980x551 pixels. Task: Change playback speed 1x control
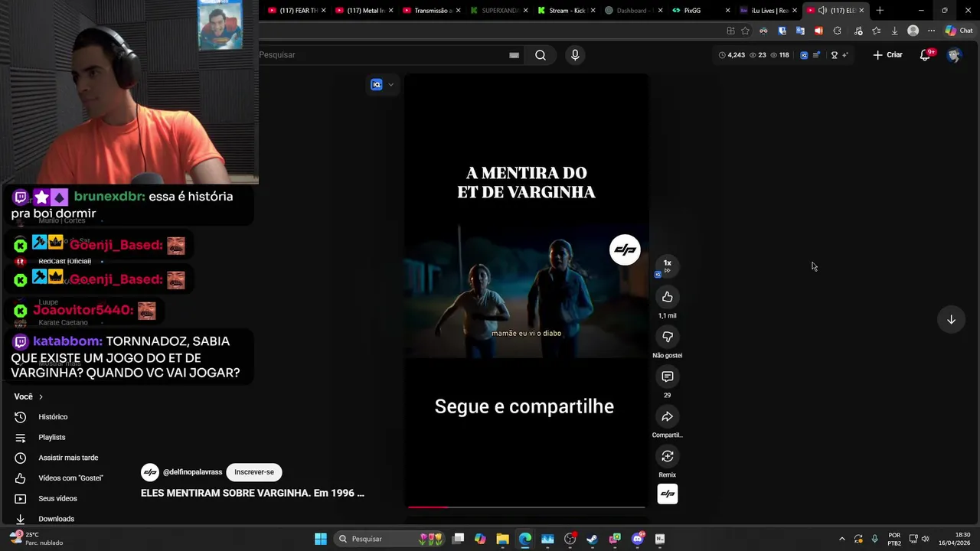click(667, 266)
